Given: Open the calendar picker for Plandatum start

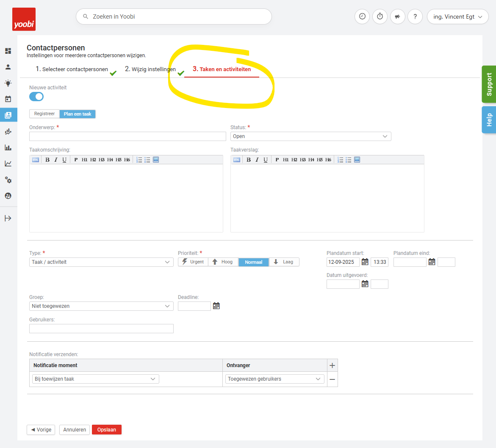Looking at the screenshot, I should [x=365, y=262].
